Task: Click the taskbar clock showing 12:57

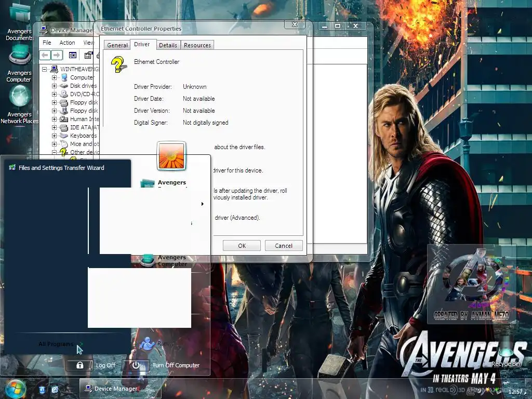Action: click(x=515, y=392)
